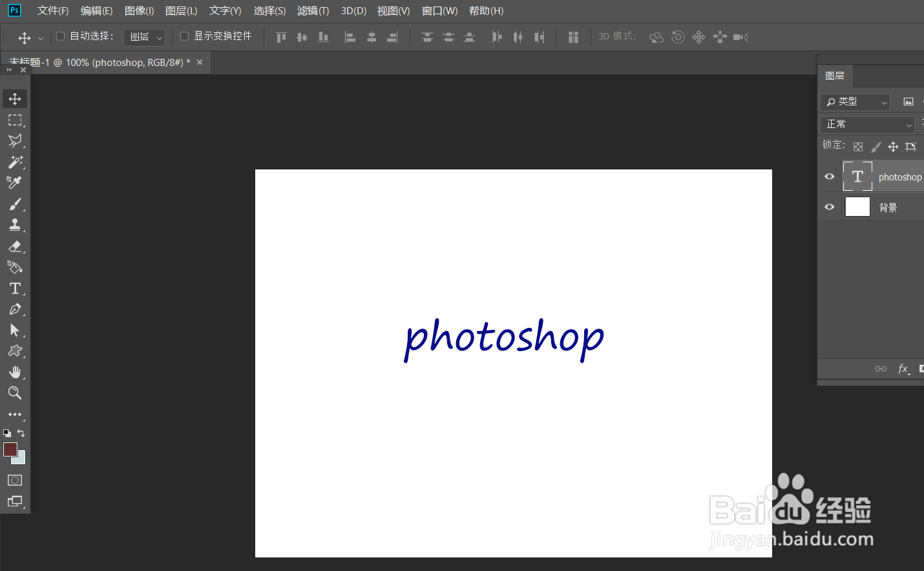This screenshot has height=571, width=924.
Task: Swap foreground and background colors
Action: tap(21, 433)
